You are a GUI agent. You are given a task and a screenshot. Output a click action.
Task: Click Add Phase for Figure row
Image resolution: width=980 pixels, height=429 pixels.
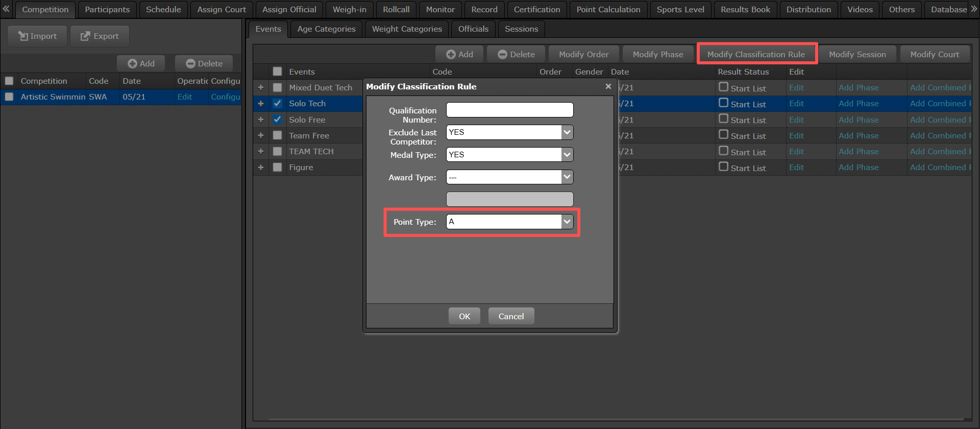(859, 167)
